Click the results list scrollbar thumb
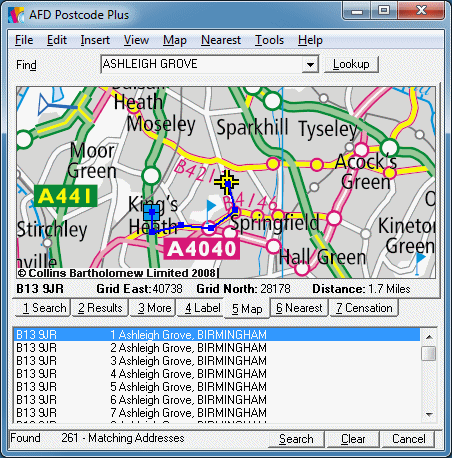 coord(429,354)
